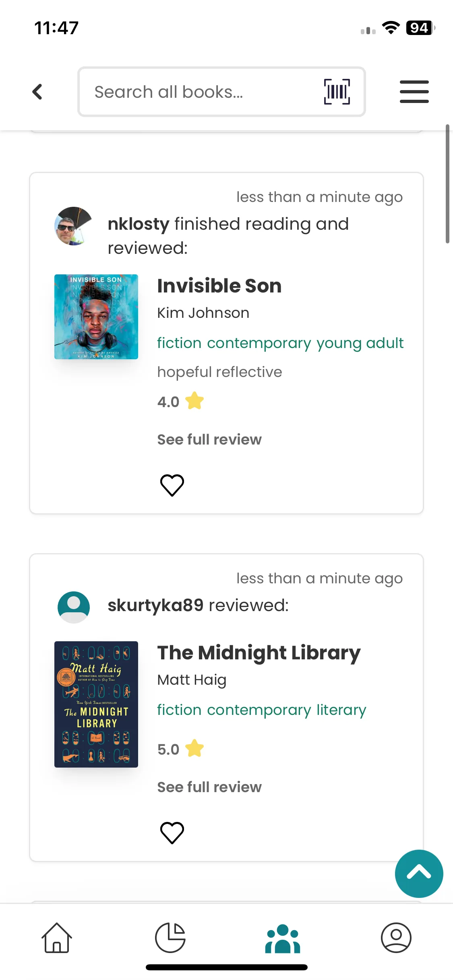Open skurtyka89's avatar
This screenshot has height=980, width=453.
point(73,607)
